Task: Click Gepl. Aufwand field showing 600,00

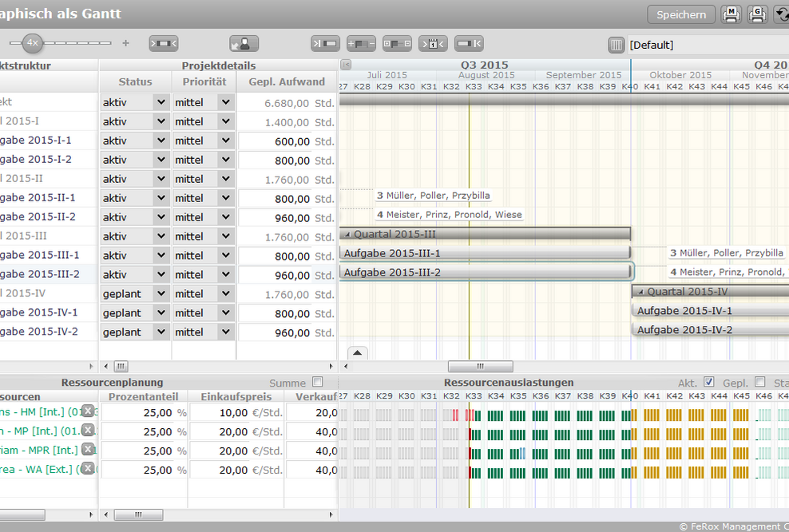Action: [276, 141]
